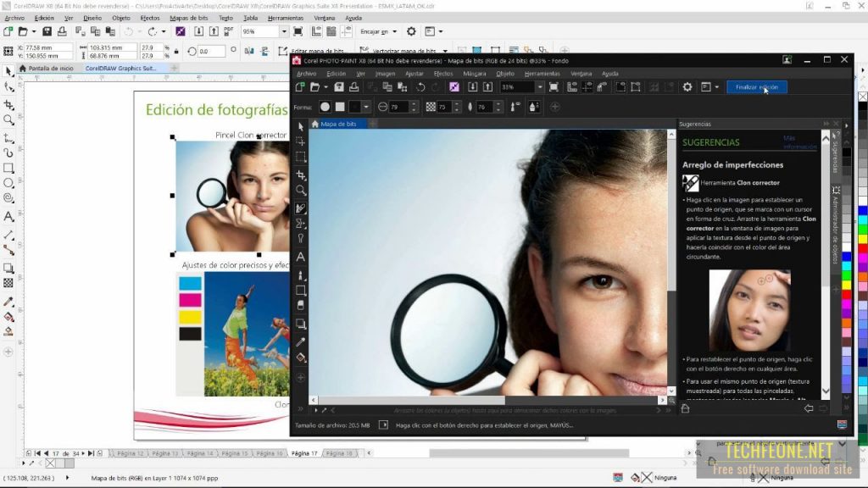Click Save icon in PHOTO-PAINT toolbar
This screenshot has height=488, width=868.
click(x=339, y=87)
